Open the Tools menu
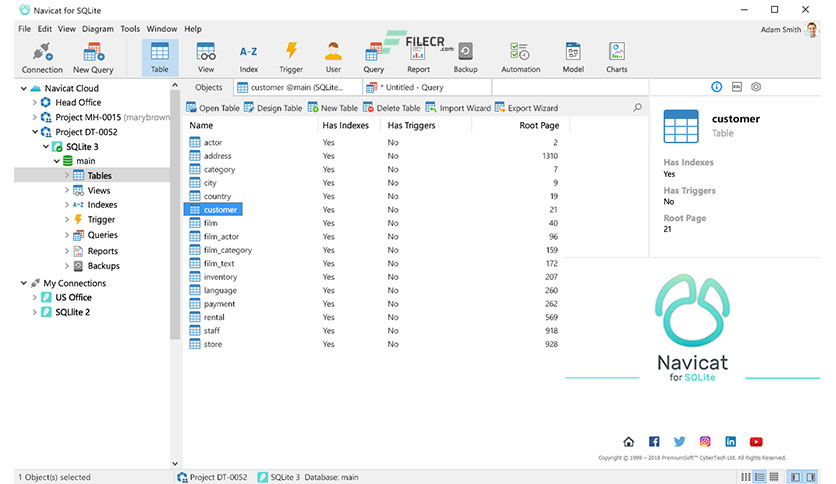The image size is (836, 484). pos(130,29)
